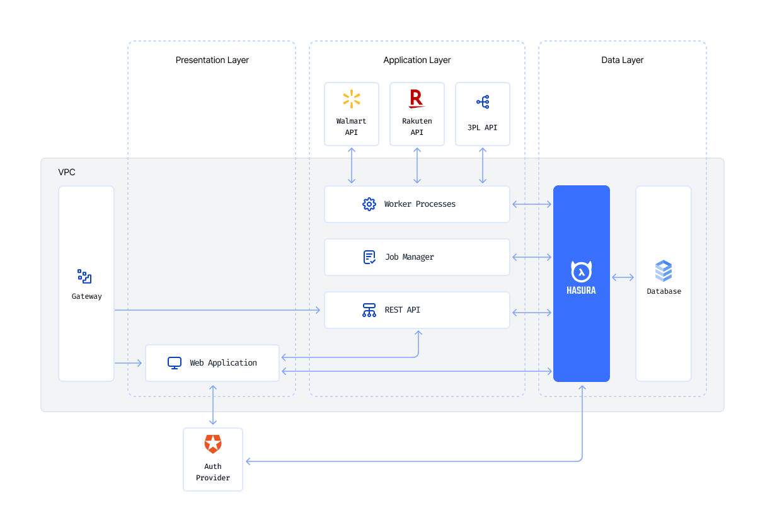
Task: Click the Database text label
Action: [664, 291]
